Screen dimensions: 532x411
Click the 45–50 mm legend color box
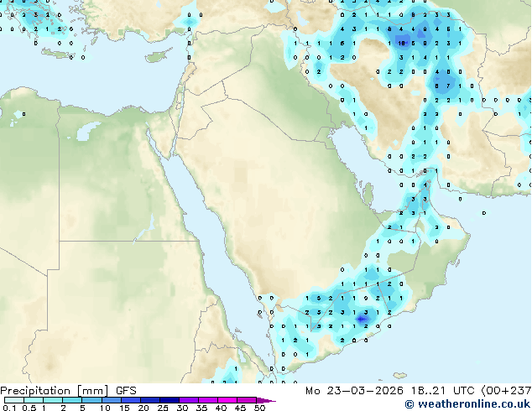(x=247, y=400)
